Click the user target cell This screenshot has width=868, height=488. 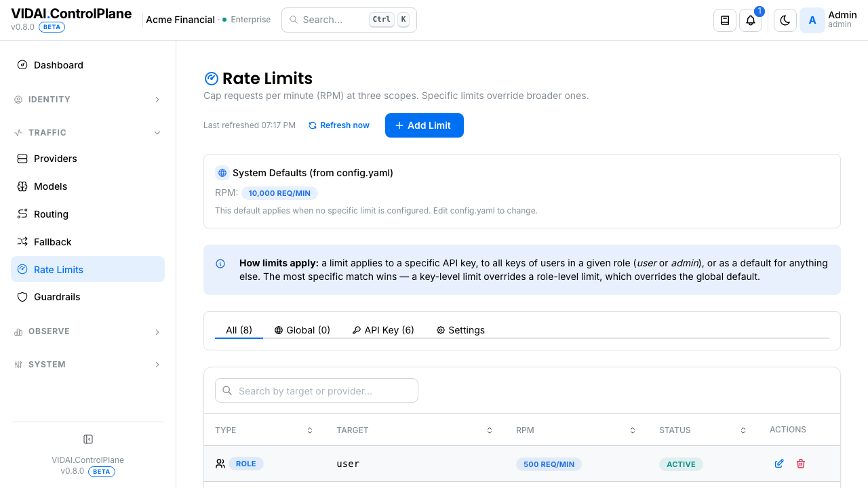click(x=348, y=464)
